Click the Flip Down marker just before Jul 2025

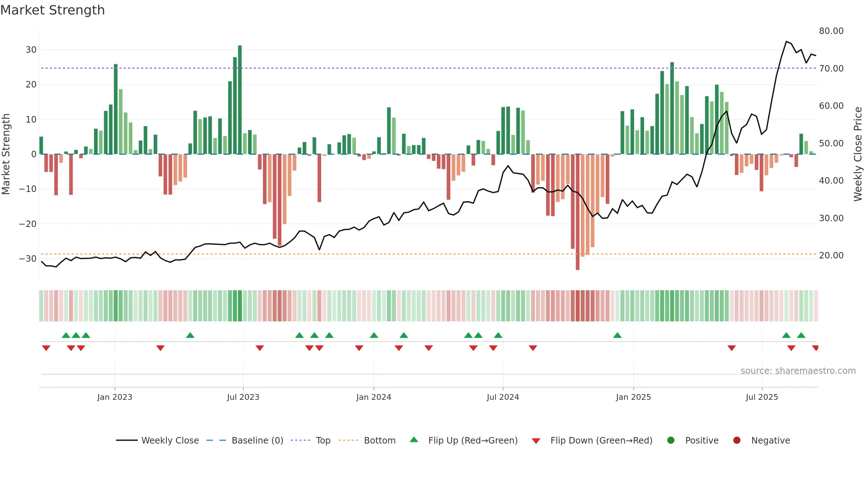(732, 348)
